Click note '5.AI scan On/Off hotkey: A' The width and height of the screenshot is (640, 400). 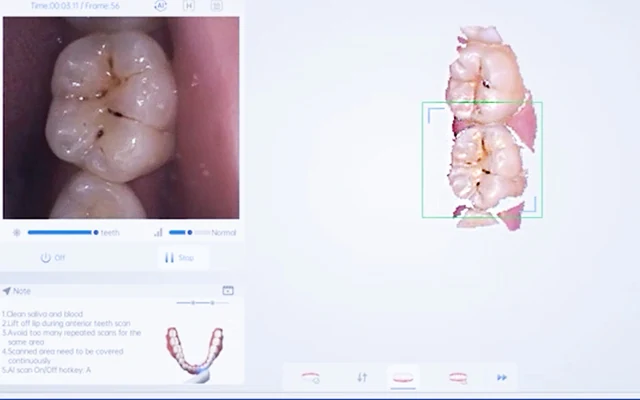pos(47,370)
